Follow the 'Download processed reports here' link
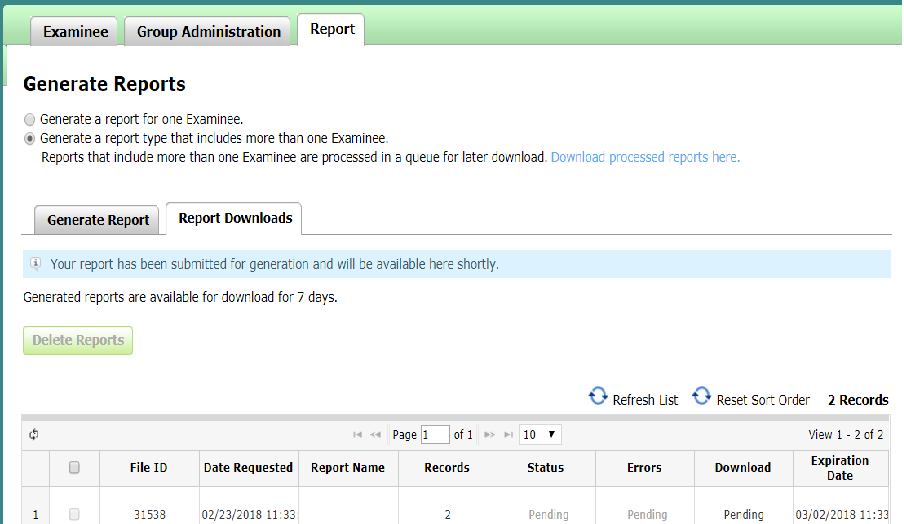The width and height of the screenshot is (904, 524). point(645,157)
